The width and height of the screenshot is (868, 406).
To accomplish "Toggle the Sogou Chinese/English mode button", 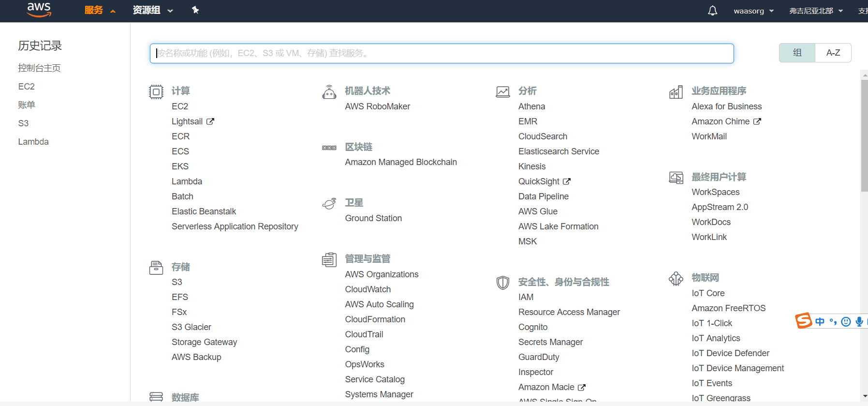I will pos(820,322).
